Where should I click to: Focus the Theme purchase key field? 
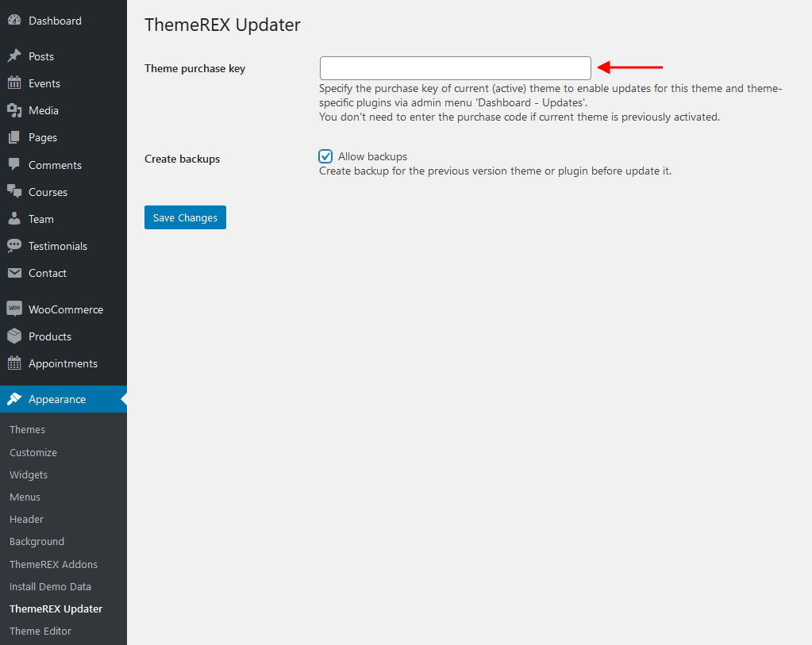coord(455,68)
